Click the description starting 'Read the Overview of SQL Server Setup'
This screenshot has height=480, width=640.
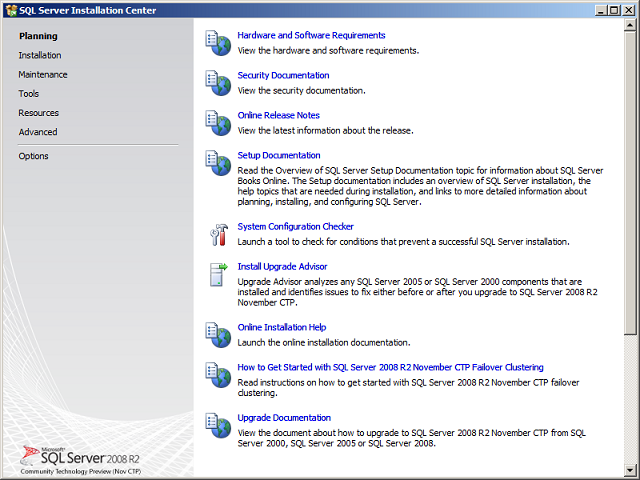(x=420, y=186)
